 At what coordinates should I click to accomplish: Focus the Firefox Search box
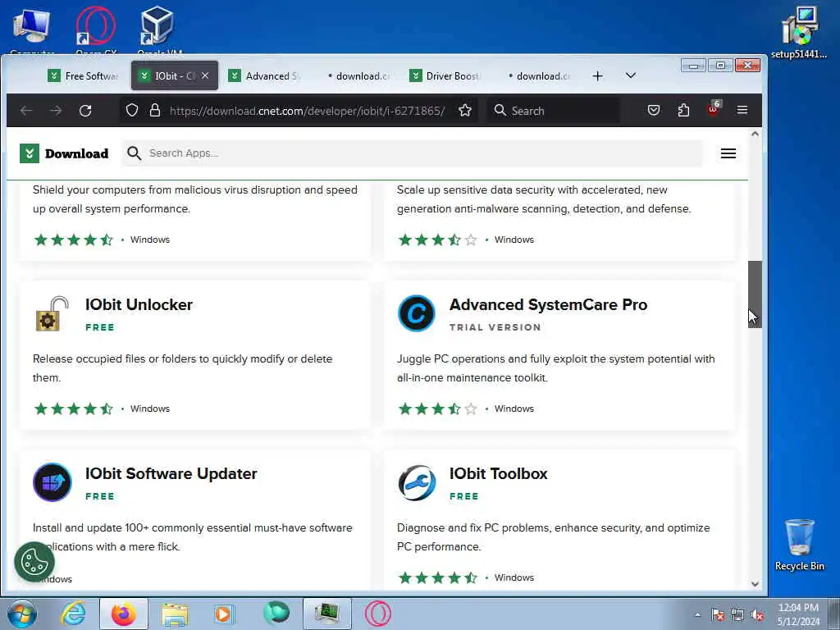click(x=554, y=111)
